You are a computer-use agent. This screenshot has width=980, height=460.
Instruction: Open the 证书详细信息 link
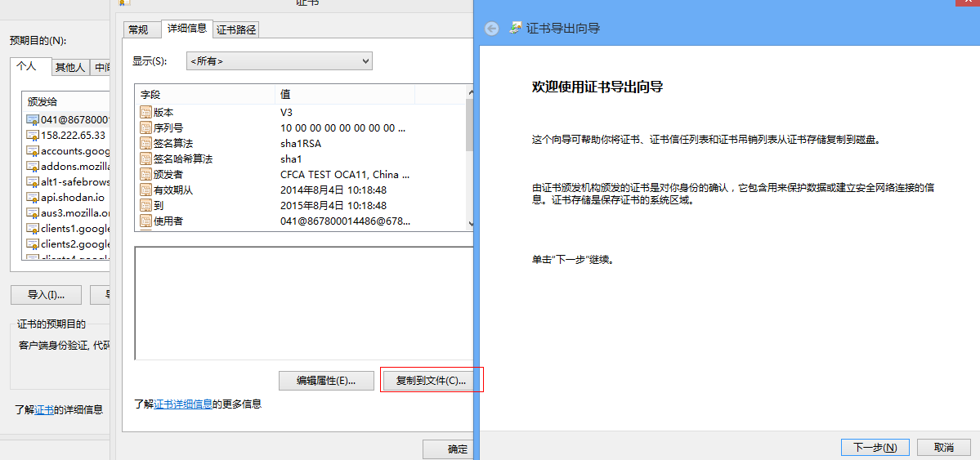tap(183, 404)
